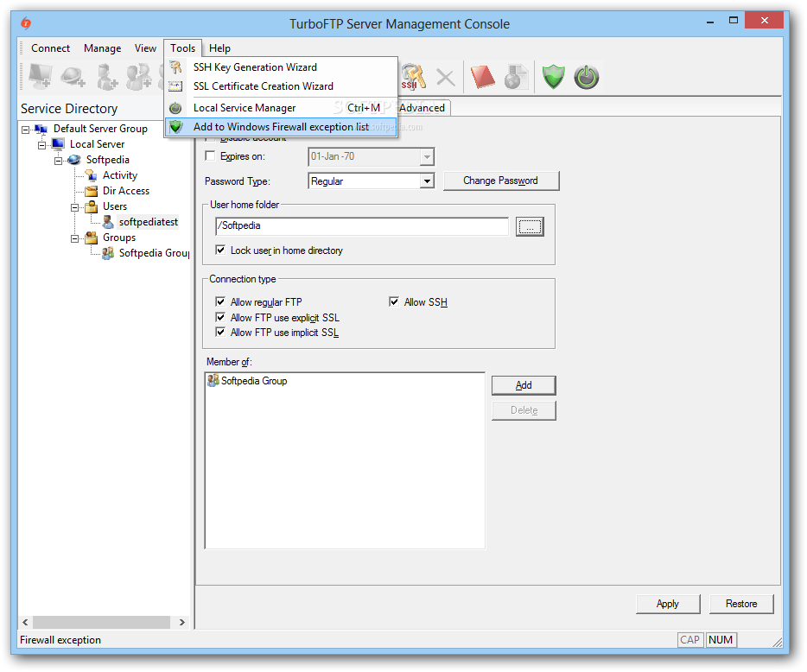Select the Dir Access label in tree
The image size is (807, 672).
click(x=126, y=191)
